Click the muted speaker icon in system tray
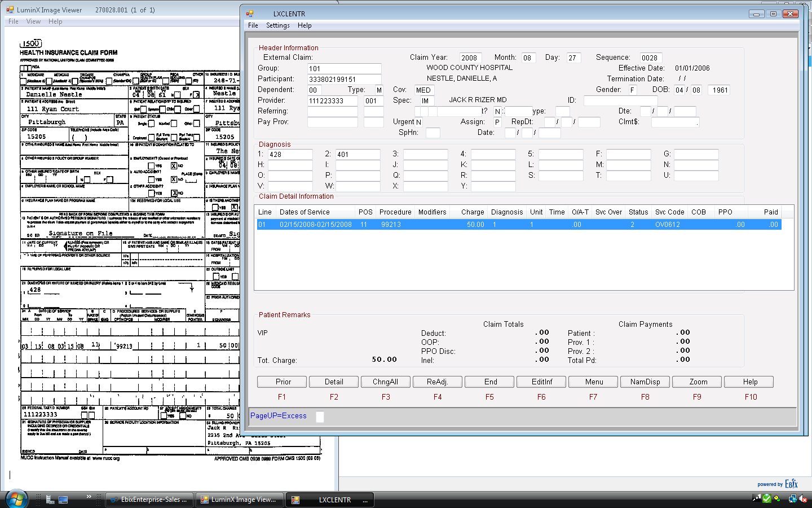This screenshot has width=812, height=508. (x=802, y=499)
